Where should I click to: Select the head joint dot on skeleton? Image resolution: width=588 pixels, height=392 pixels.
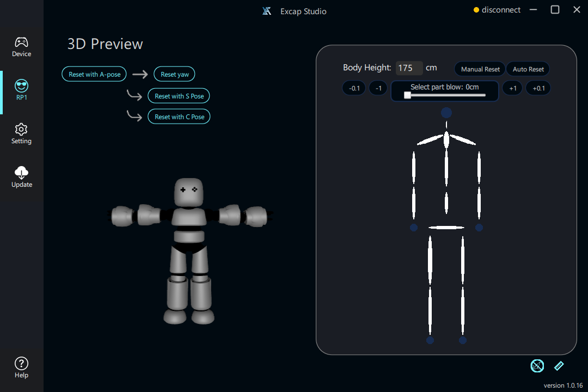[x=446, y=113]
